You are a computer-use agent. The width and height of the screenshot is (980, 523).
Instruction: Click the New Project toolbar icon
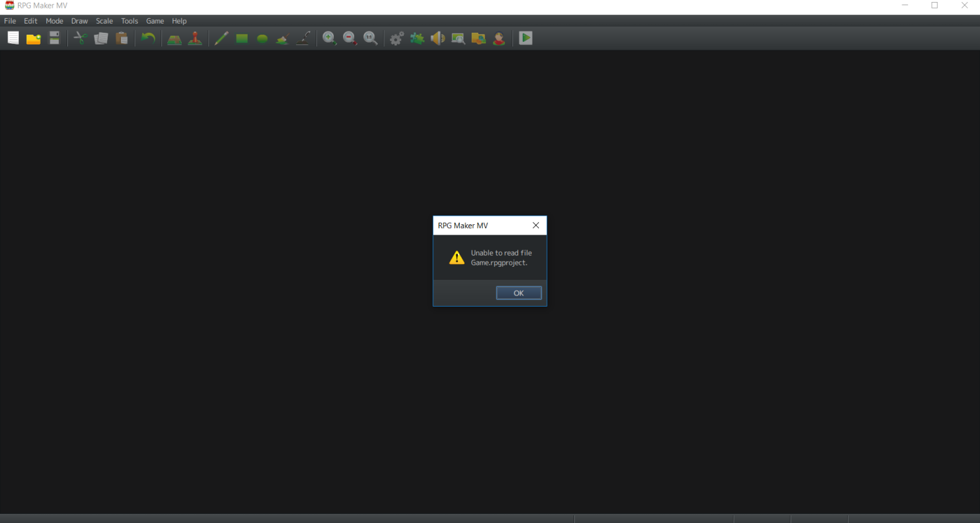point(13,39)
